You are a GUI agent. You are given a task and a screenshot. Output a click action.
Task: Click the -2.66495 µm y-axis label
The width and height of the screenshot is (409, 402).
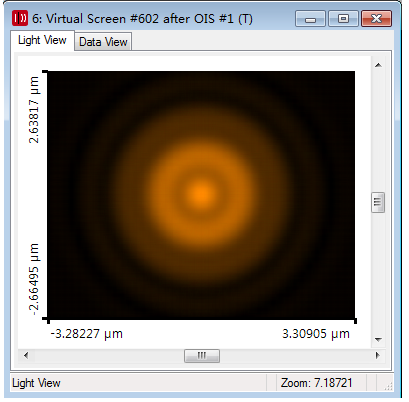34,279
